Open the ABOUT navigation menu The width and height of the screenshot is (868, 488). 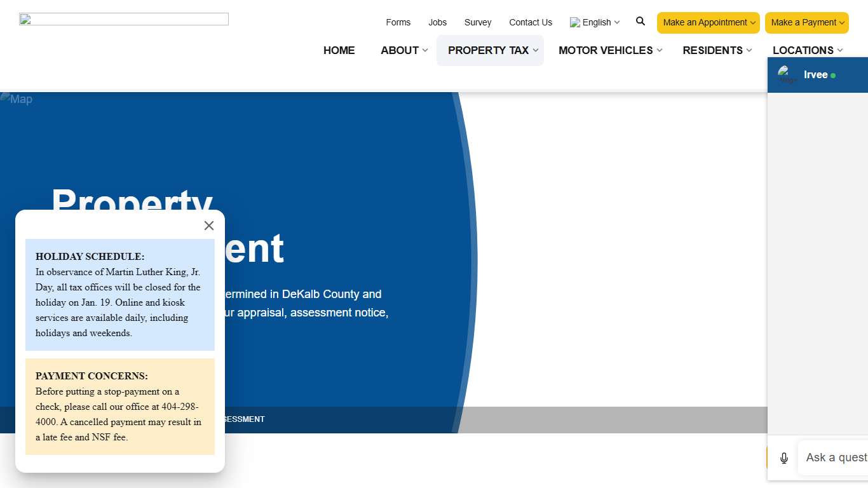[400, 50]
